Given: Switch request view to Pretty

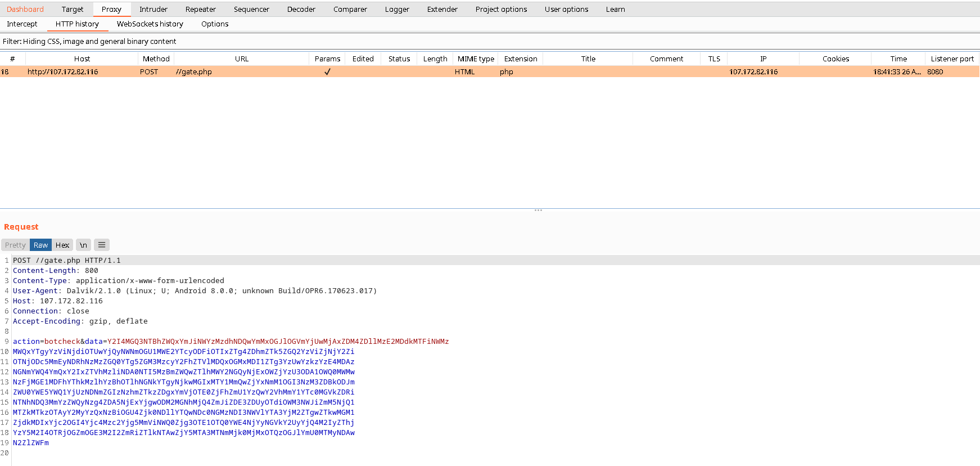Looking at the screenshot, I should point(15,245).
